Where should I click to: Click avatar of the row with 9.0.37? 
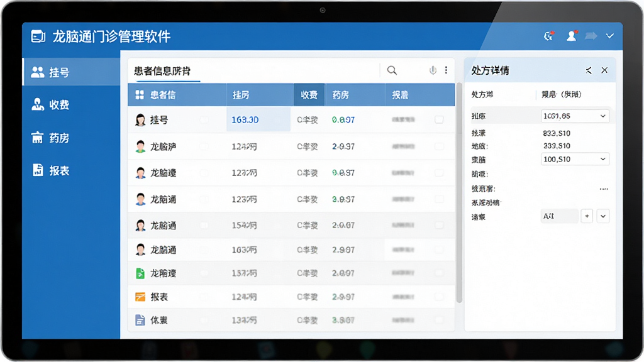140,173
